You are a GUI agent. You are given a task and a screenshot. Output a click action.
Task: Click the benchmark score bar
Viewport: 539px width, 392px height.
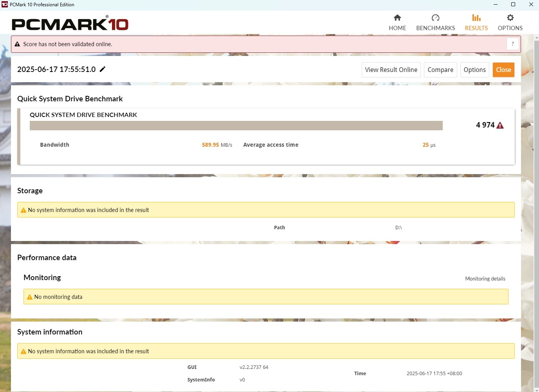click(x=236, y=126)
